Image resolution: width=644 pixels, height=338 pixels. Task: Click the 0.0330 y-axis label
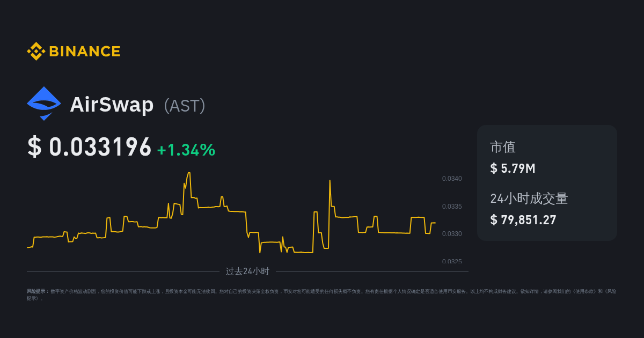coord(452,234)
